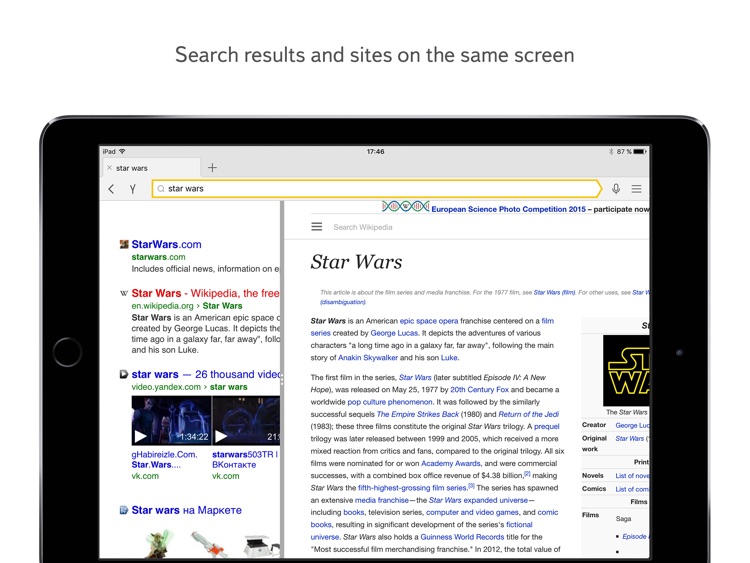Tap the Wikipedia W favicon
750x563 pixels.
124,293
